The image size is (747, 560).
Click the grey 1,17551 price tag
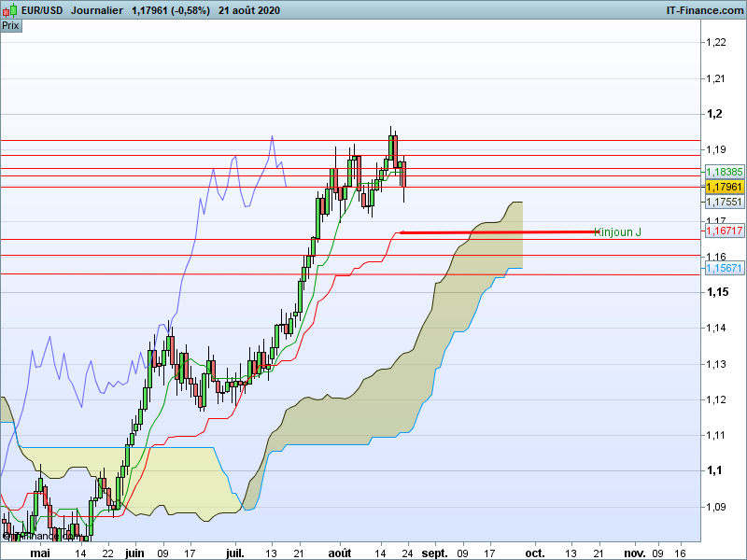(725, 202)
